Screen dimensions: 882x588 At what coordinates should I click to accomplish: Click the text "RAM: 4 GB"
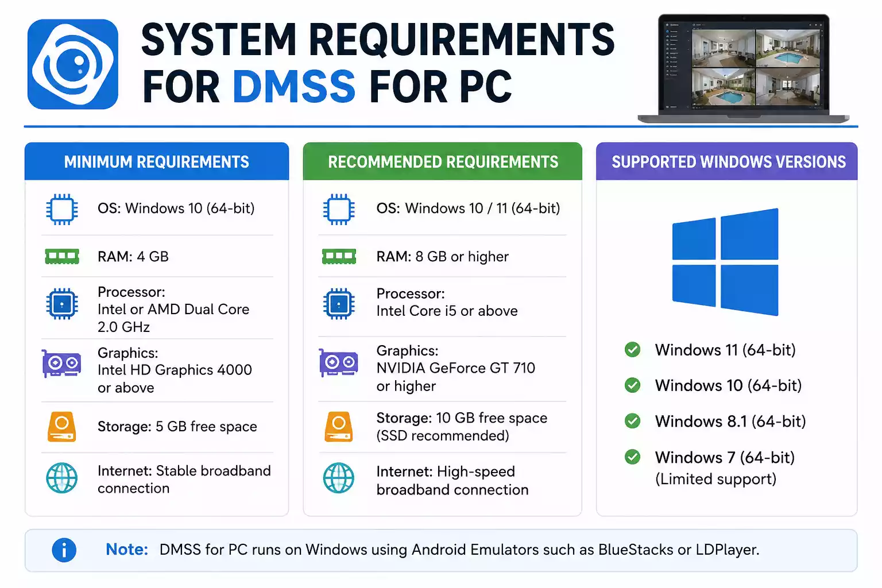tap(133, 257)
